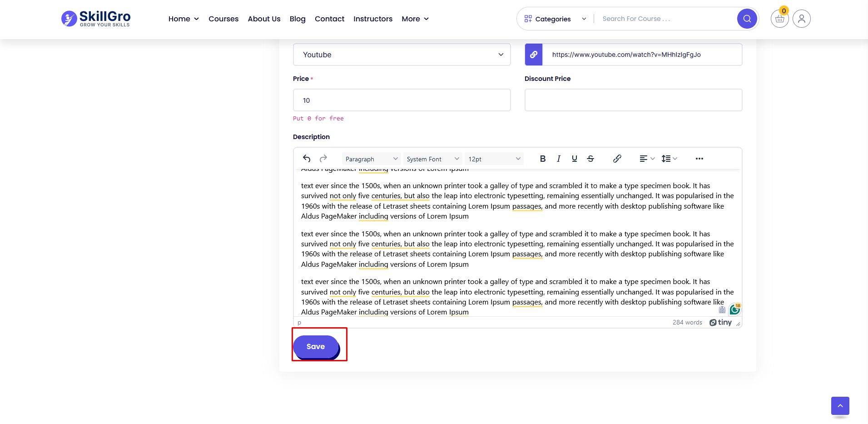Click the editor resize handle
The height and width of the screenshot is (424, 868).
(x=738, y=324)
